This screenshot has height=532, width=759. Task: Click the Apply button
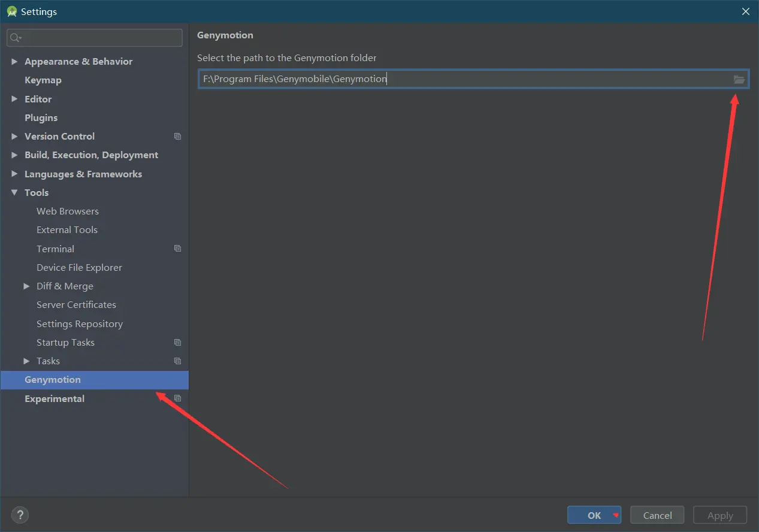[720, 515]
